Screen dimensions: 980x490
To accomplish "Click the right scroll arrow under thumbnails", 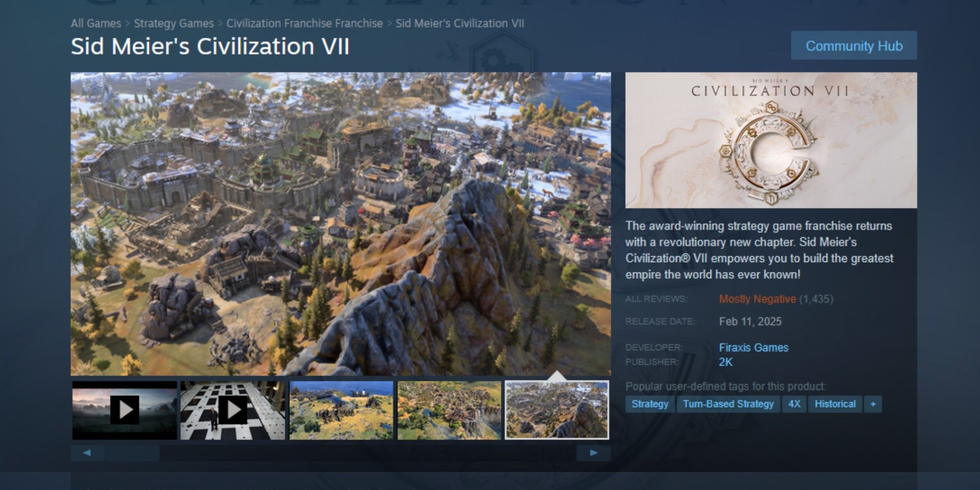I will tap(593, 453).
